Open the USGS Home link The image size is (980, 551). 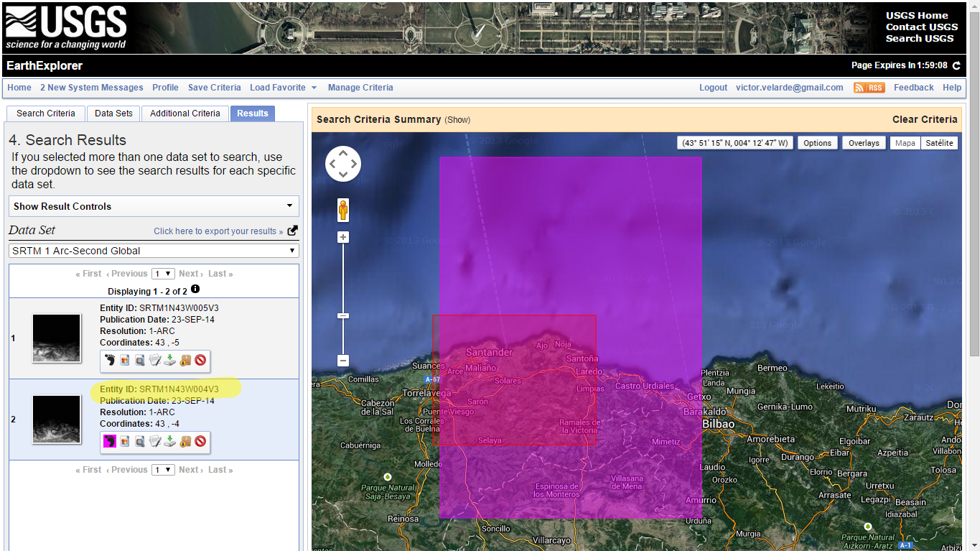point(917,16)
